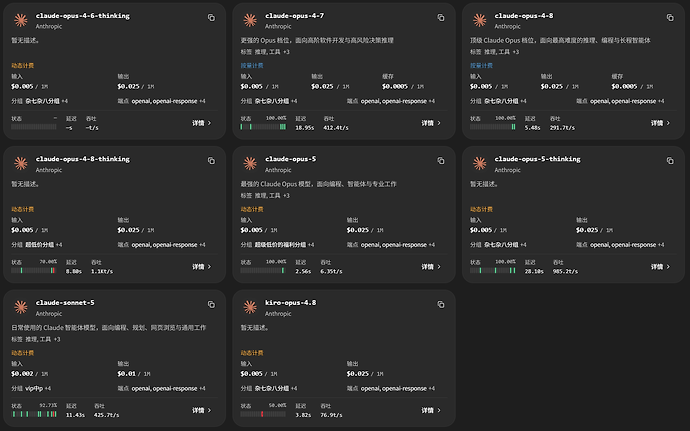Copy the claude-opus-4-7 model name
This screenshot has width=690, height=431.
(x=440, y=18)
